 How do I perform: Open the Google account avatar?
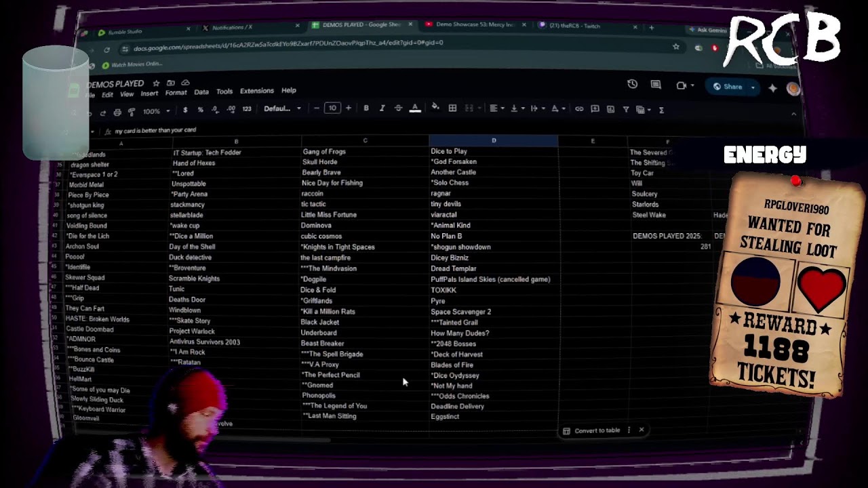[793, 89]
